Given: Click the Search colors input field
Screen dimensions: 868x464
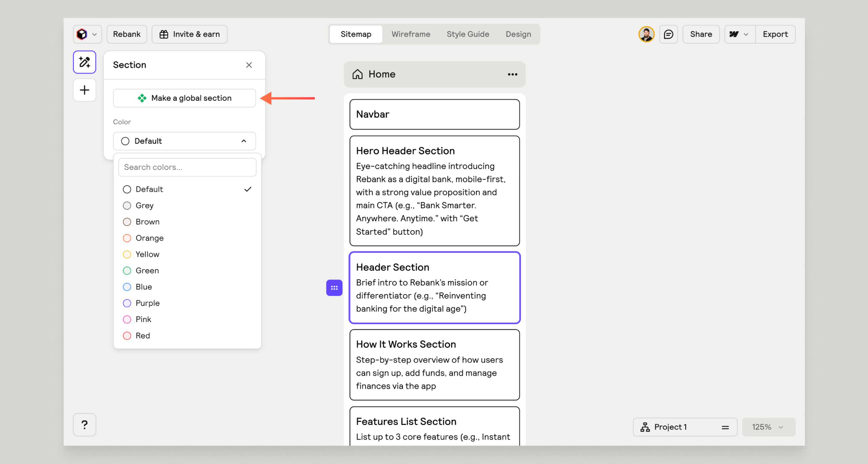Looking at the screenshot, I should pyautogui.click(x=187, y=167).
